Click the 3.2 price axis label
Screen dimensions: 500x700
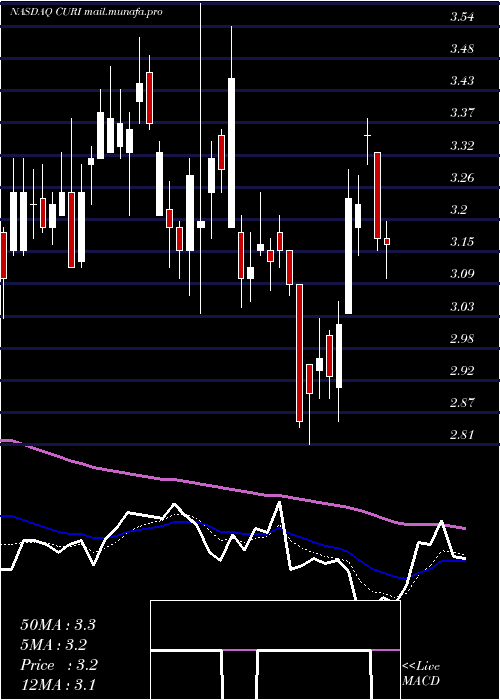pos(458,210)
